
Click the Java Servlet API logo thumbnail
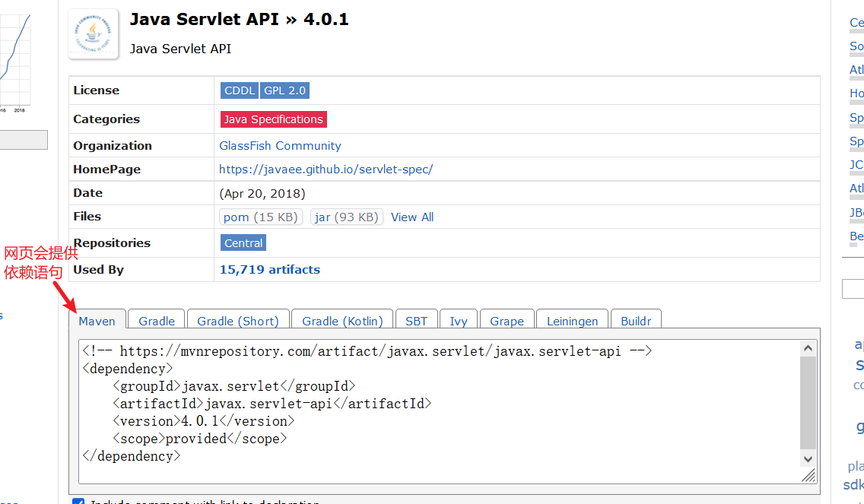click(x=93, y=34)
